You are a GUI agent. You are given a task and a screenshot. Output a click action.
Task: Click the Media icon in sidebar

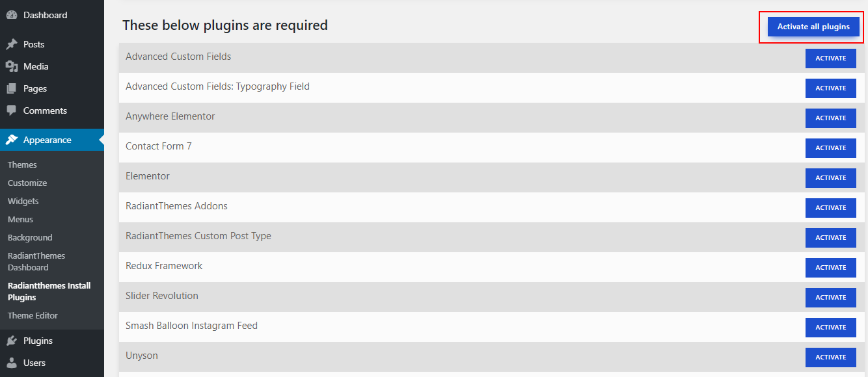click(x=12, y=66)
